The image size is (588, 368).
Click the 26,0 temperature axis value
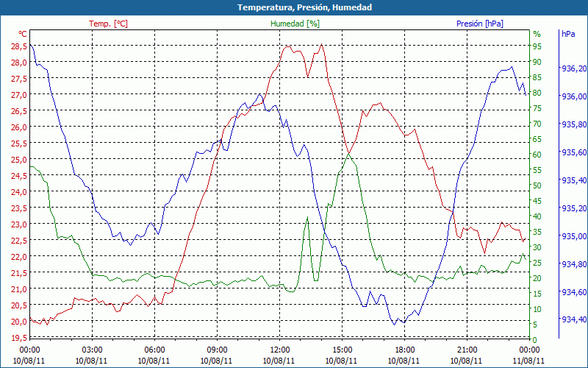(19, 127)
